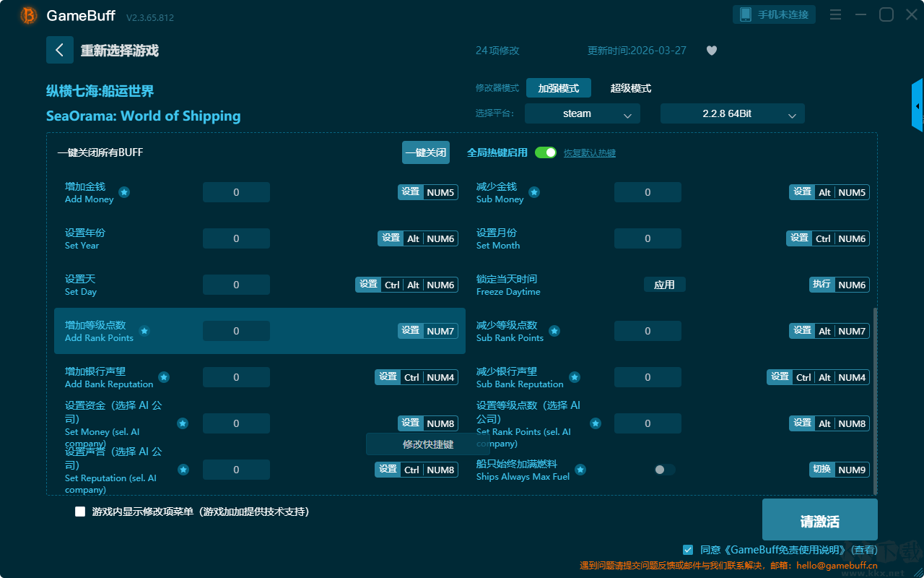
Task: Click Sub Rank Points value input field
Action: [x=648, y=331]
